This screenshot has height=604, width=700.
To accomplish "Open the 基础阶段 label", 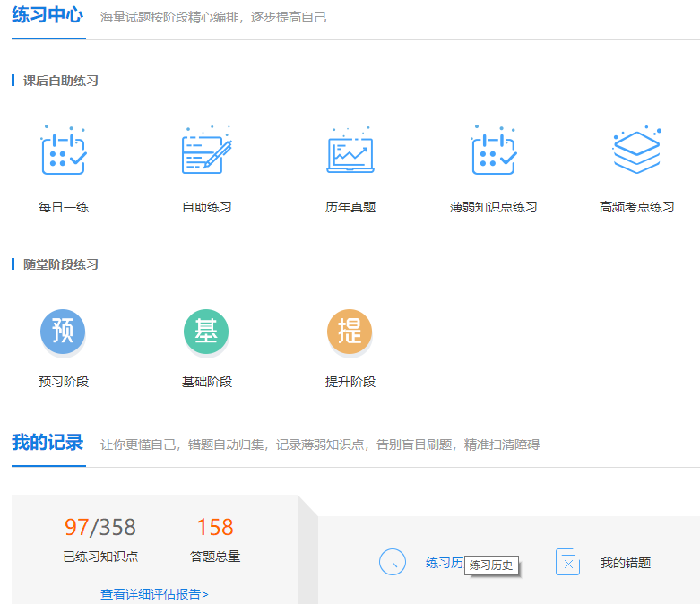I will pyautogui.click(x=207, y=382).
